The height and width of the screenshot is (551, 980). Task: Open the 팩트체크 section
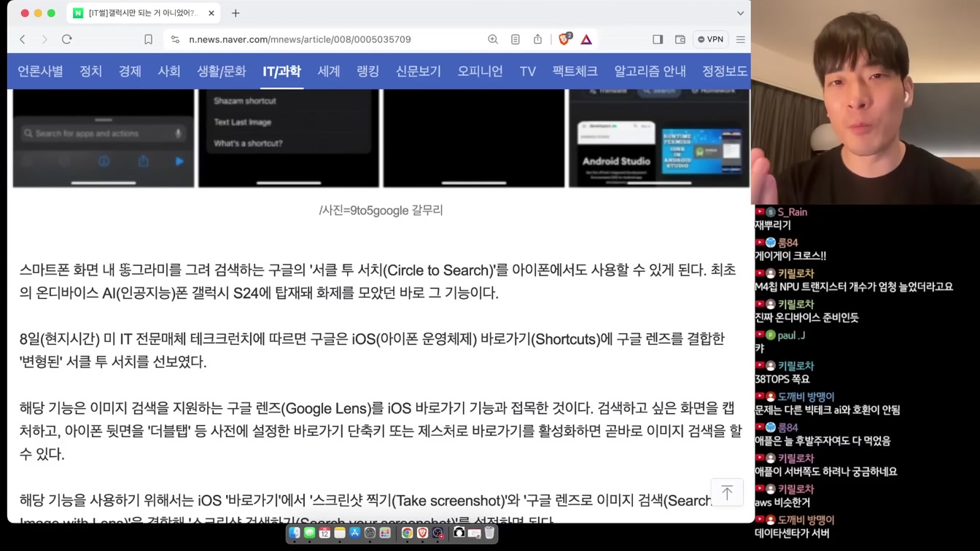click(x=575, y=71)
